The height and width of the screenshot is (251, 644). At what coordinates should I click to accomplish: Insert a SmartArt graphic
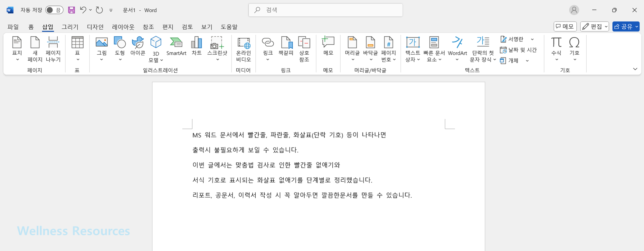pyautogui.click(x=176, y=47)
